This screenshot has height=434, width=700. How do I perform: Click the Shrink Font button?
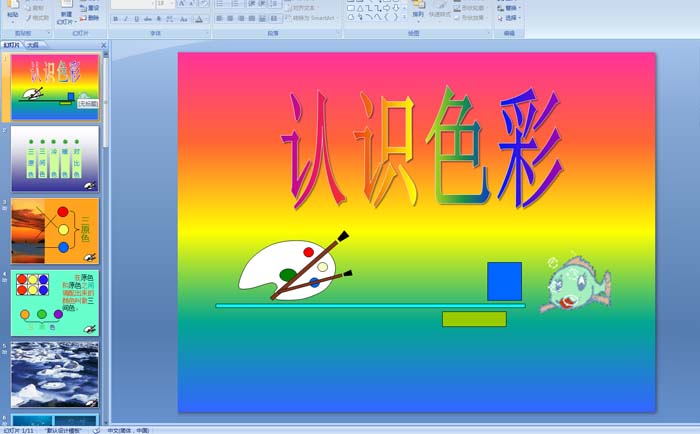point(192,4)
